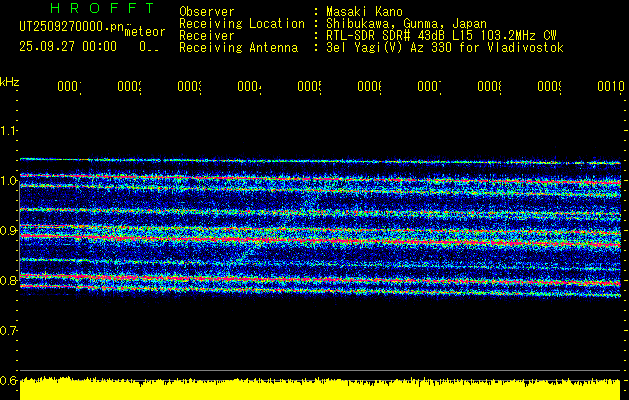
Task: Click the green 'meteor' label
Action: pyautogui.click(x=144, y=32)
